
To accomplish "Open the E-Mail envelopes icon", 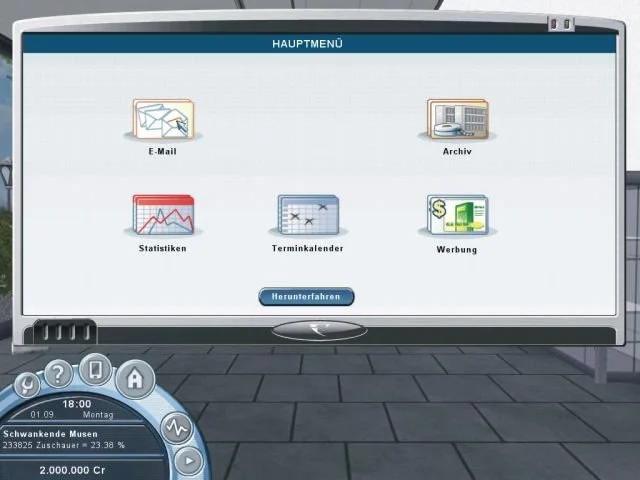I will point(163,119).
